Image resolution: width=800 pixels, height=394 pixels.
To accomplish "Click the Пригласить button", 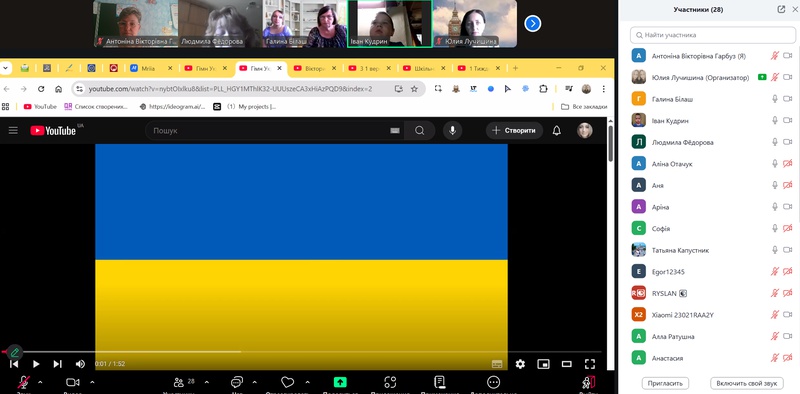I will (665, 383).
